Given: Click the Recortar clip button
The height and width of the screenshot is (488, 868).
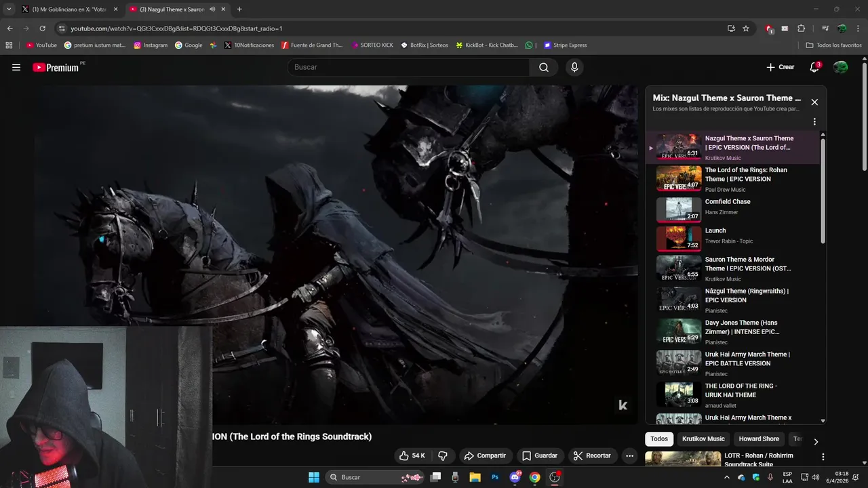Looking at the screenshot, I should [x=592, y=455].
